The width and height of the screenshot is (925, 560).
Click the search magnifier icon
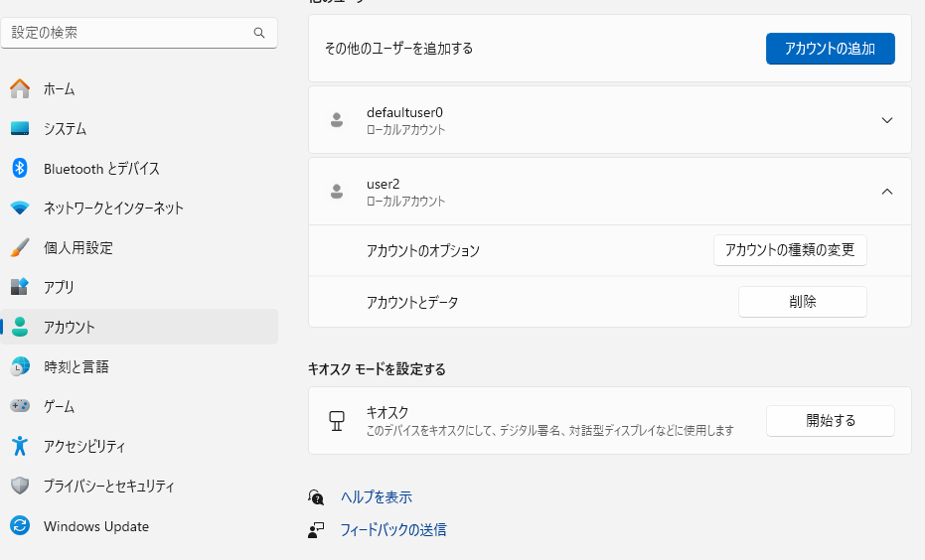[x=259, y=33]
